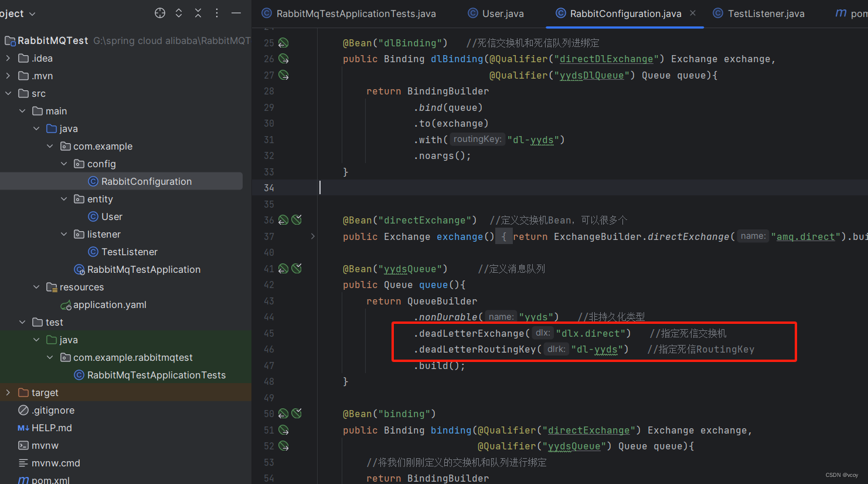Click "yydsQueue" qualifier on line 52
The image size is (868, 484).
tap(574, 446)
